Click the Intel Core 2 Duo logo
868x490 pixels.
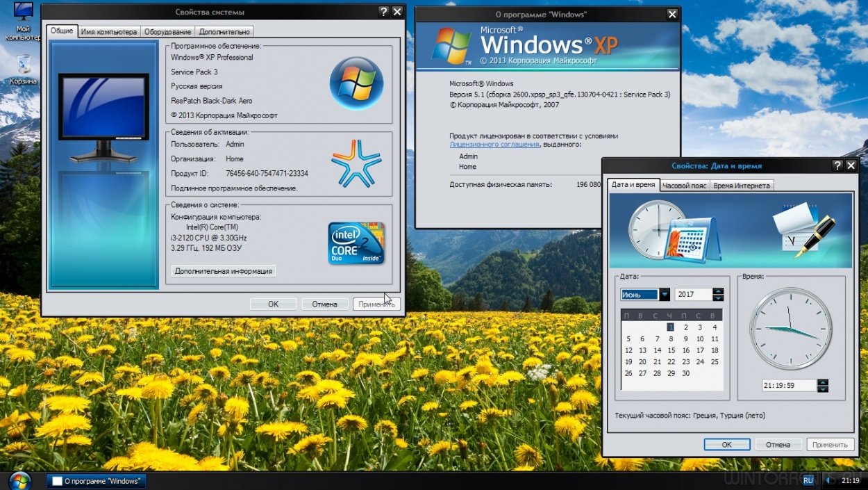tap(356, 243)
